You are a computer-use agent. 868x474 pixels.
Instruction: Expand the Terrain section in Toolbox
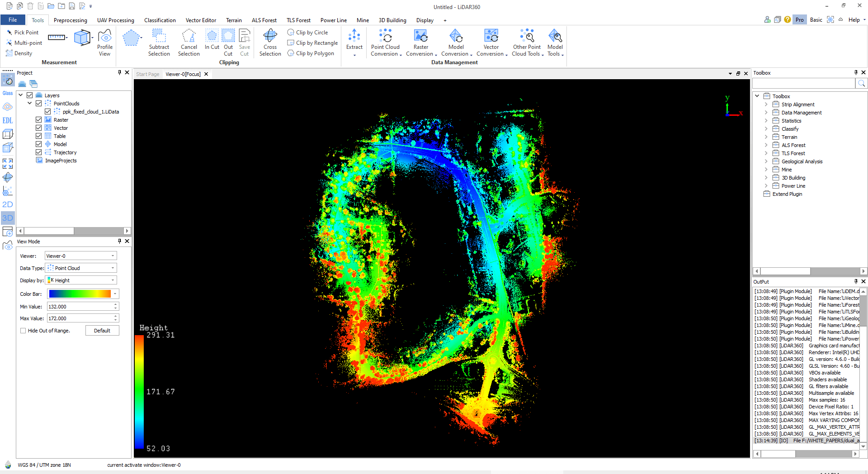(766, 137)
